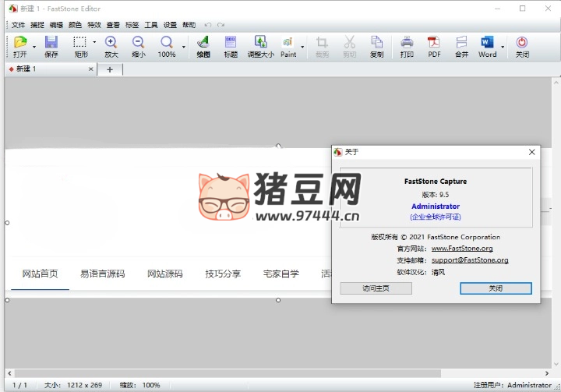Open the 特效 (Effects) menu
Screen dimensions: 561x392
point(94,25)
